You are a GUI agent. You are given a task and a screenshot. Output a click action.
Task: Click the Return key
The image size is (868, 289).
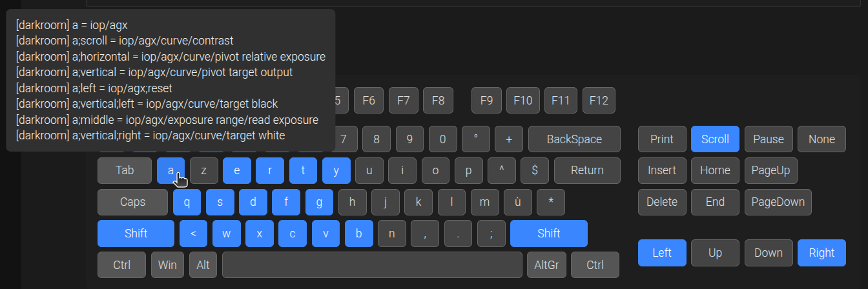click(x=587, y=170)
